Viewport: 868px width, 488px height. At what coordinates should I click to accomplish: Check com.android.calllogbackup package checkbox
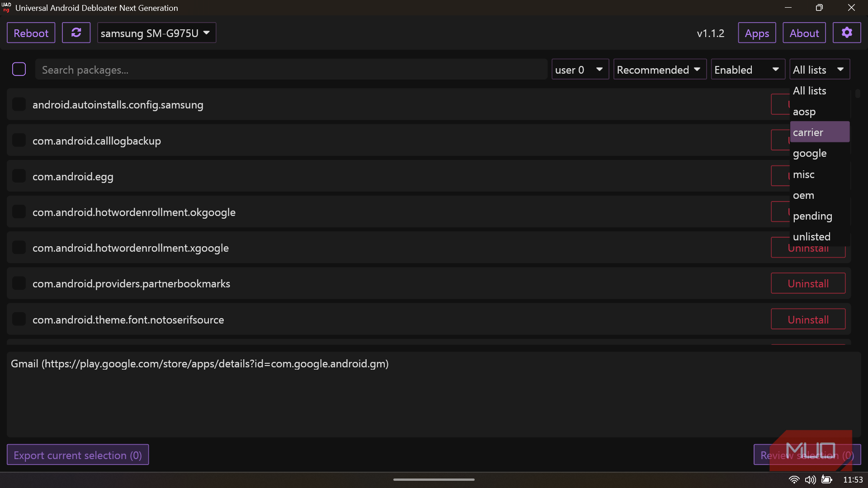19,140
